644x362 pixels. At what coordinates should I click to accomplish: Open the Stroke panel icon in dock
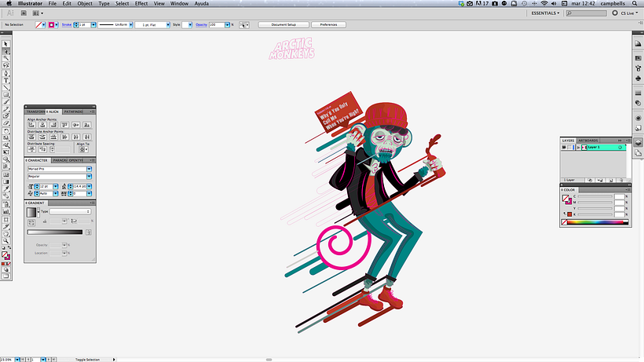tap(638, 93)
